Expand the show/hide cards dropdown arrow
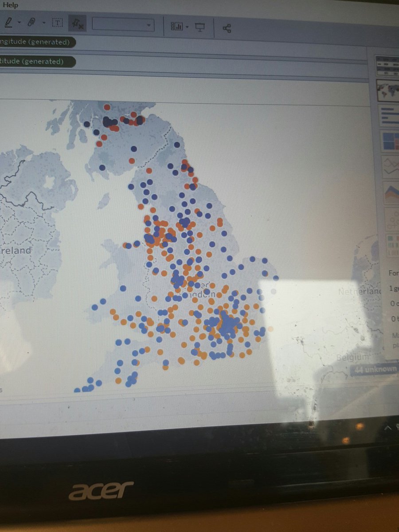 point(187,27)
